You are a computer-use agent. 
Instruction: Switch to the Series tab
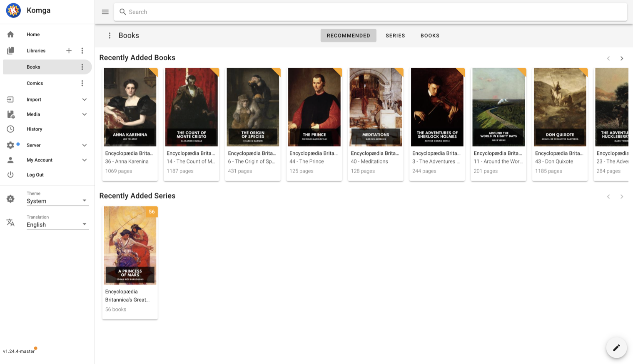395,36
